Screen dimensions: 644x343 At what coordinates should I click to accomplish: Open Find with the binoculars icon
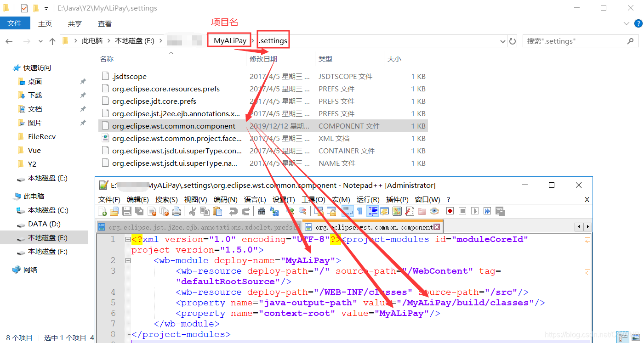point(261,211)
